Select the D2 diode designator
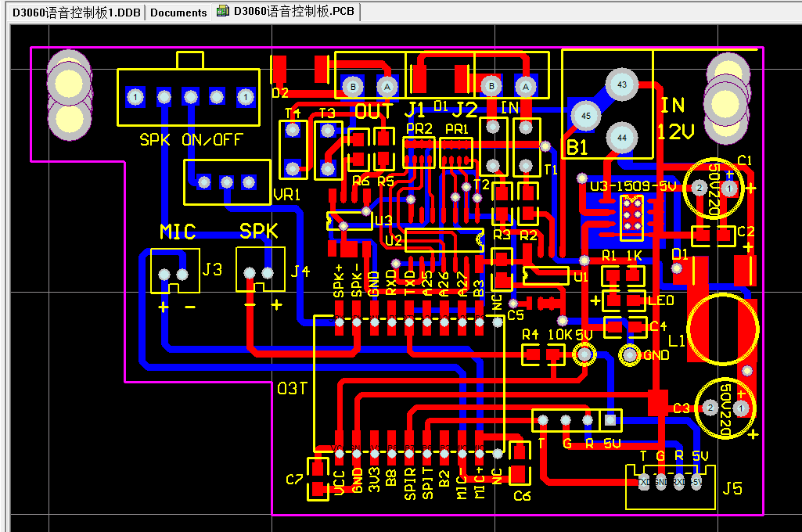The image size is (802, 532). pos(279,93)
